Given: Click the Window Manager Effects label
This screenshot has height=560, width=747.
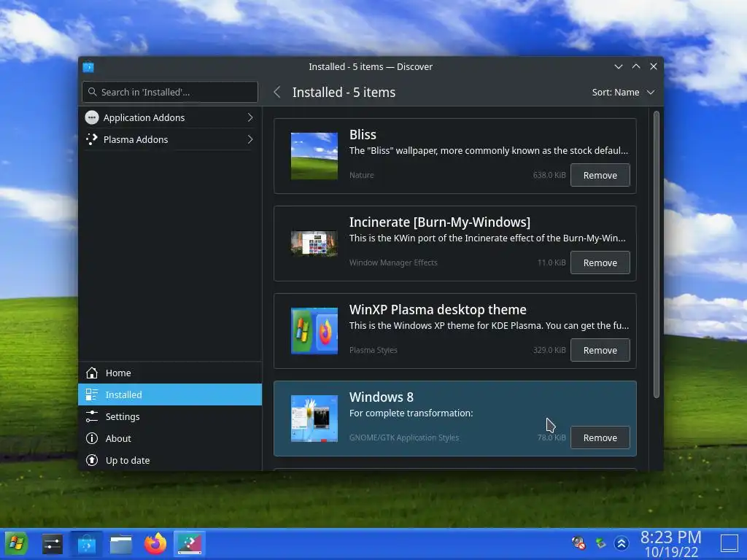Looking at the screenshot, I should coord(393,262).
